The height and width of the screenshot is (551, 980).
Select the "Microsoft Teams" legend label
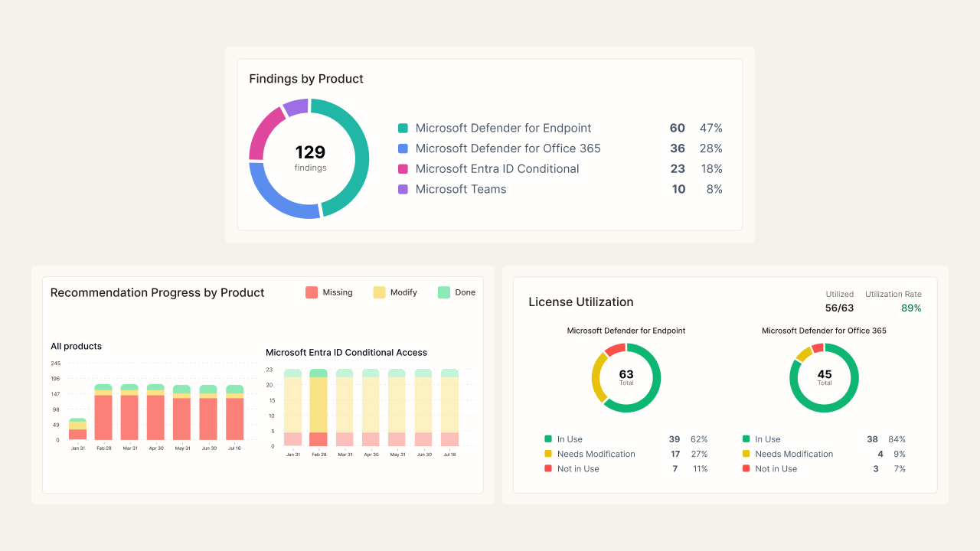pyautogui.click(x=461, y=189)
